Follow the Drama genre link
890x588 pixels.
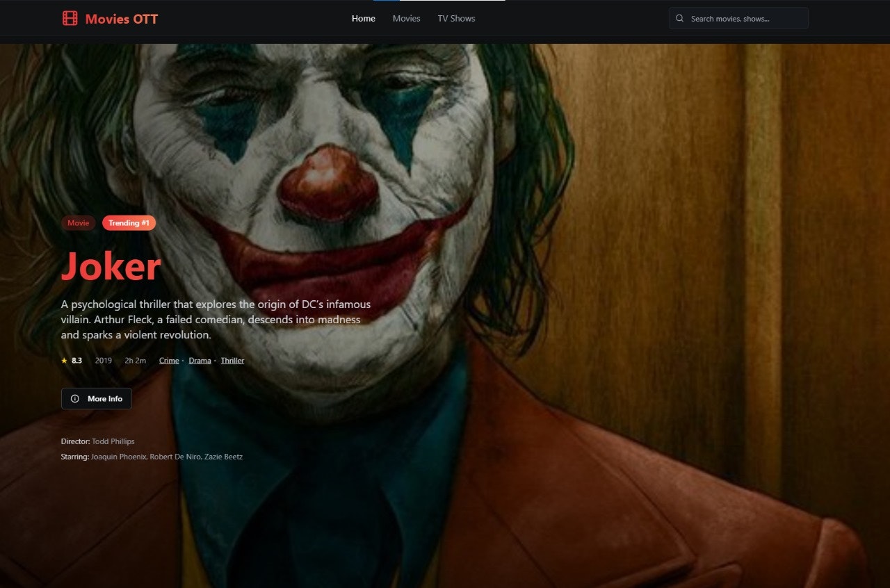pos(200,361)
